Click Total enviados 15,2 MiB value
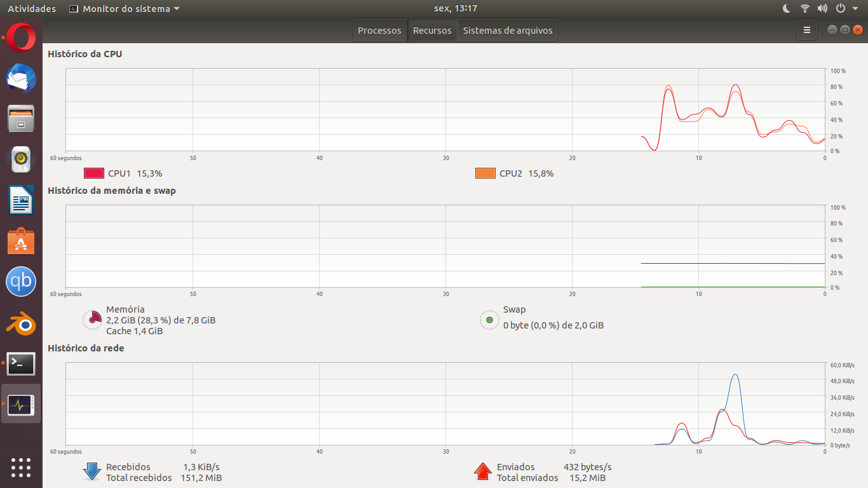 (x=588, y=478)
